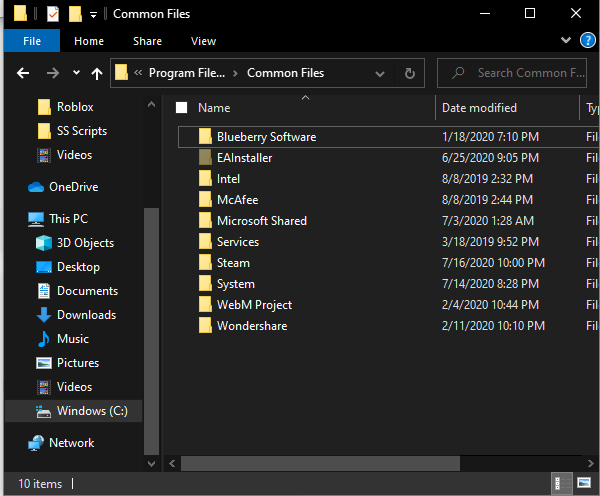Click the Downloads blue arrow icon
The width and height of the screenshot is (600, 496).
(44, 315)
